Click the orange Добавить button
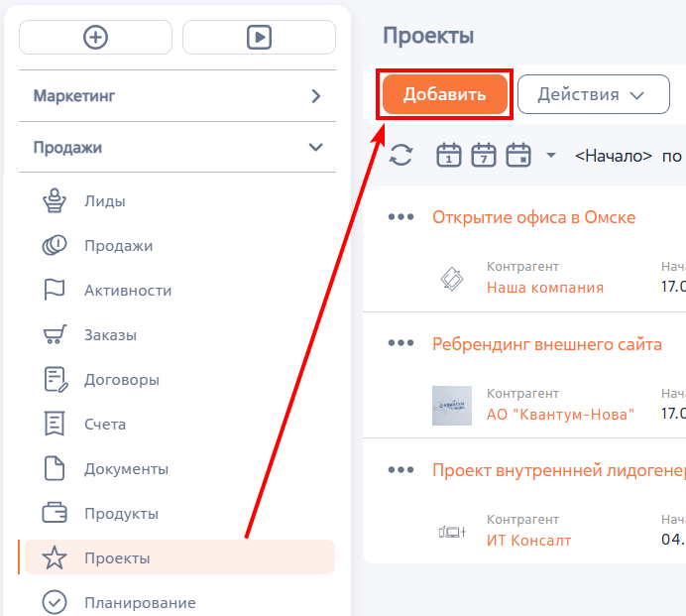The height and width of the screenshot is (616, 686). pos(444,94)
